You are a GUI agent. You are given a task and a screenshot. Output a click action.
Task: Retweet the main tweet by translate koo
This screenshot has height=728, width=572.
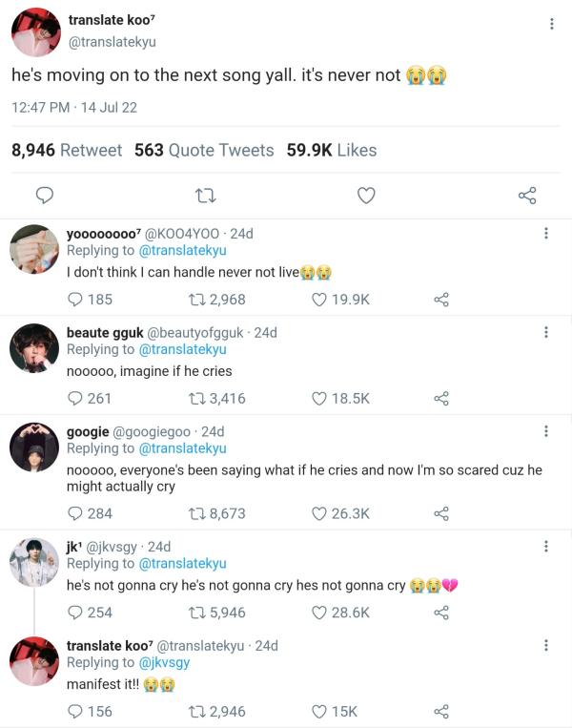coord(204,196)
